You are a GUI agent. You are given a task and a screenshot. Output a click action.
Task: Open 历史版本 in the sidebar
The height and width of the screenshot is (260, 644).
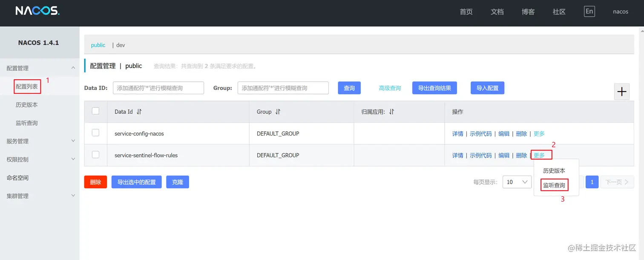pos(27,105)
